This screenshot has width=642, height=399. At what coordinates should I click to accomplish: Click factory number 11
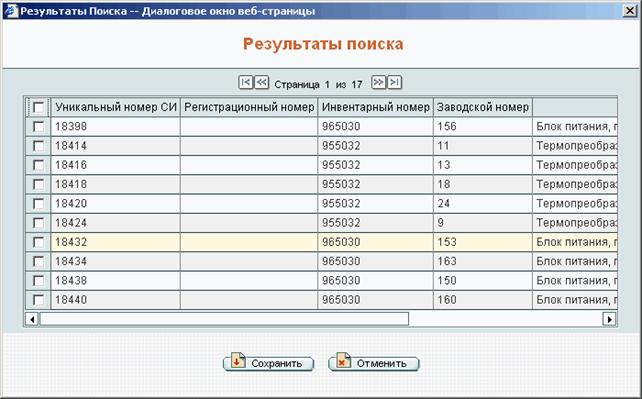483,146
